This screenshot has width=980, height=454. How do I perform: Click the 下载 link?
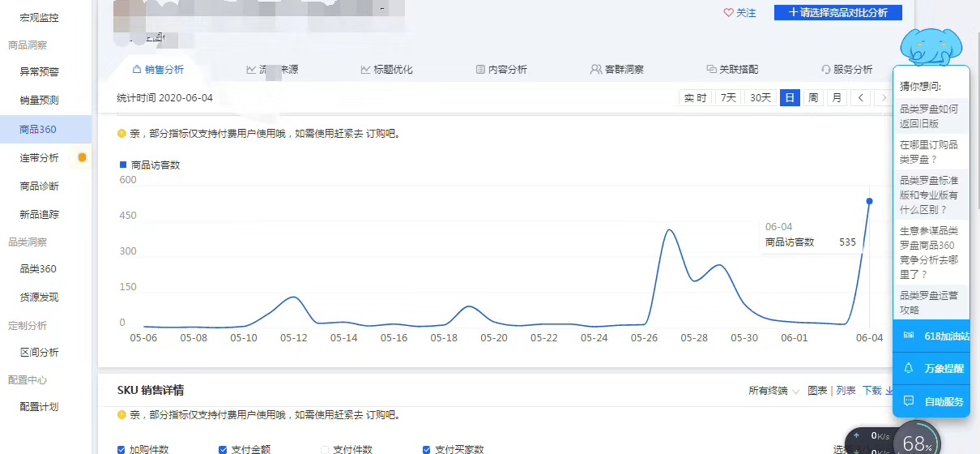coord(872,391)
